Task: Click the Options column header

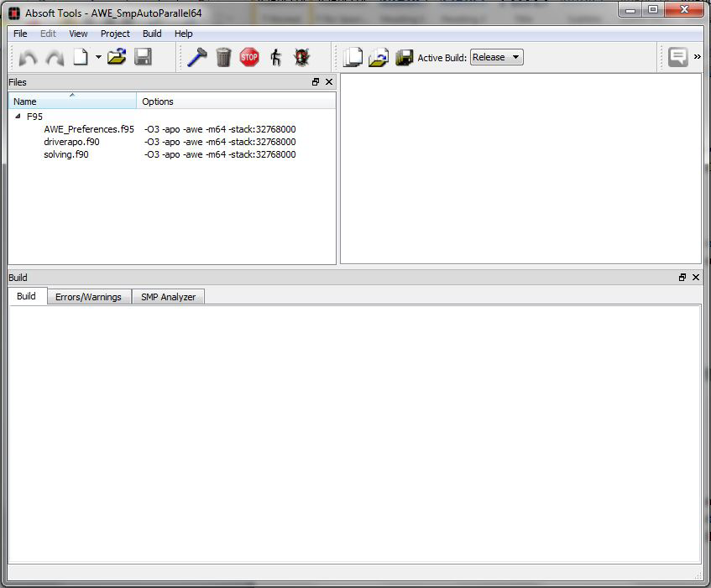Action: pos(236,101)
